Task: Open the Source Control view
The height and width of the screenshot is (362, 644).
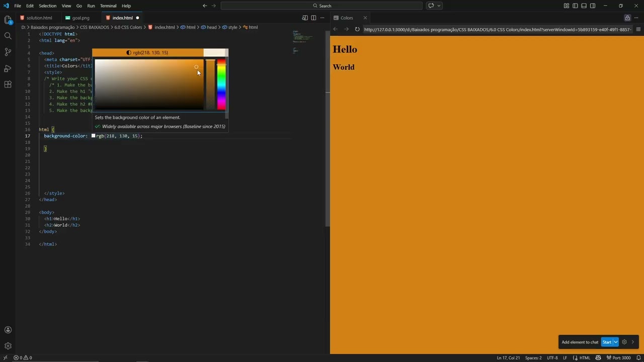Action: click(8, 52)
